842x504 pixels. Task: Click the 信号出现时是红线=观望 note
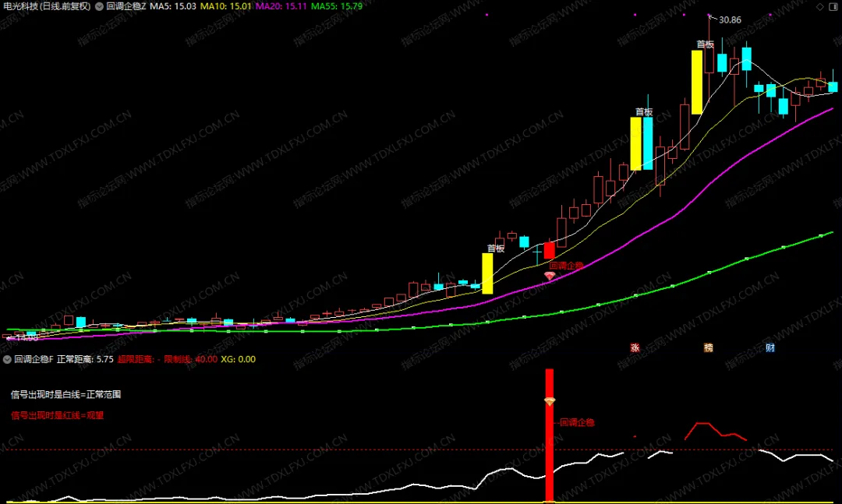(58, 415)
